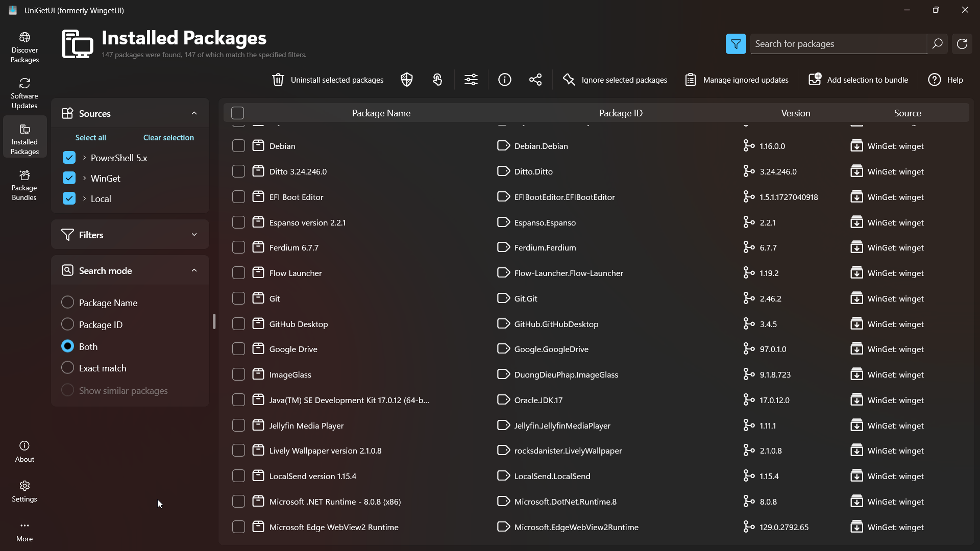Open Settings from the sidebar

click(24, 491)
